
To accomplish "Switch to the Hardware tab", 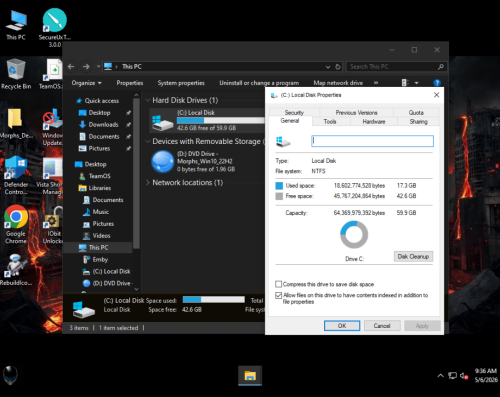I will 374,122.
